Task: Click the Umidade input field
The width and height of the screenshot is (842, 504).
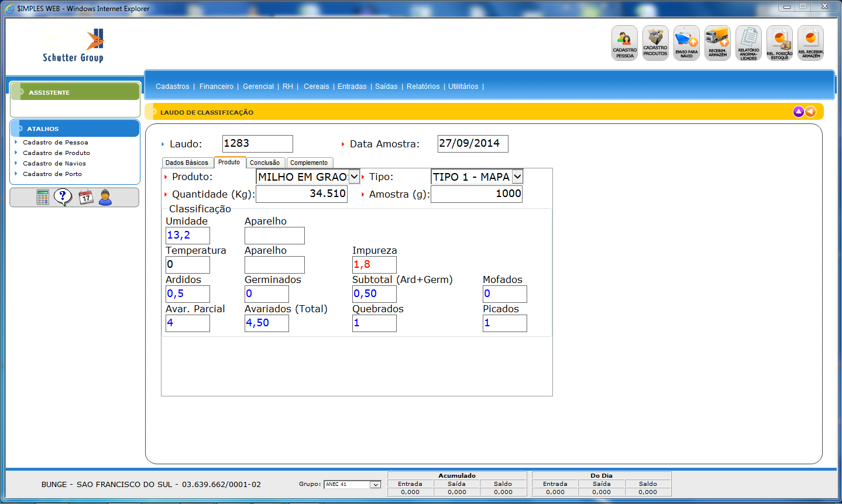Action: pyautogui.click(x=187, y=236)
